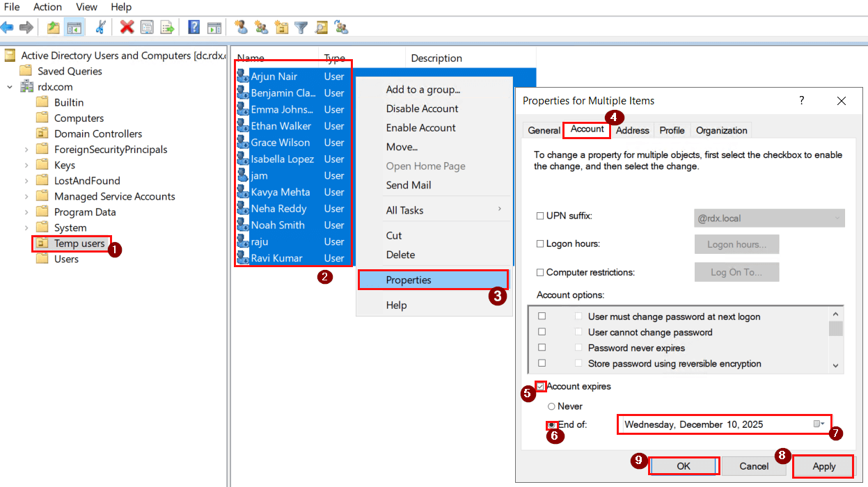Click the Create New Group icon
Image resolution: width=868 pixels, height=487 pixels.
click(260, 27)
